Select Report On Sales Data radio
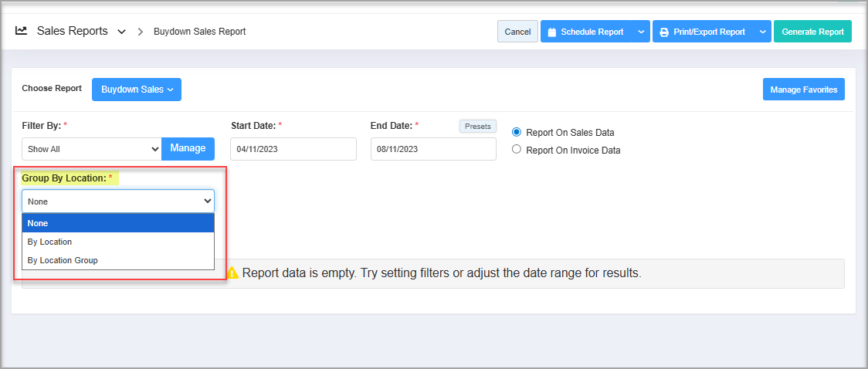This screenshot has height=369, width=868. pyautogui.click(x=517, y=132)
